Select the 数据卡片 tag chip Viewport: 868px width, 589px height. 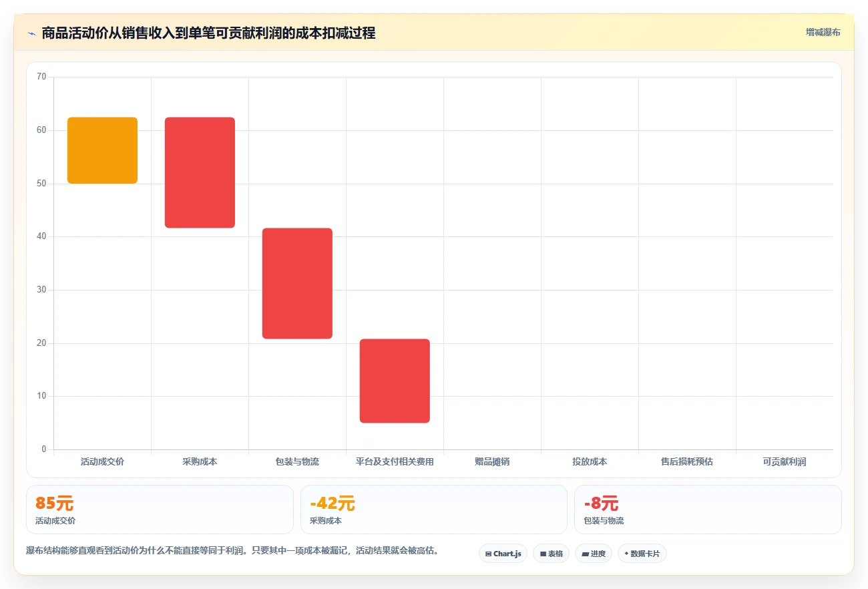click(642, 554)
